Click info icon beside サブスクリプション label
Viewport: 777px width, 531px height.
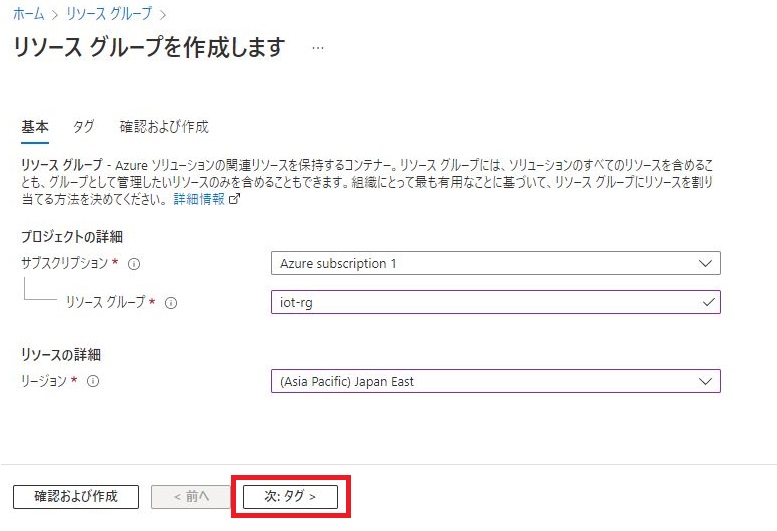click(x=134, y=264)
